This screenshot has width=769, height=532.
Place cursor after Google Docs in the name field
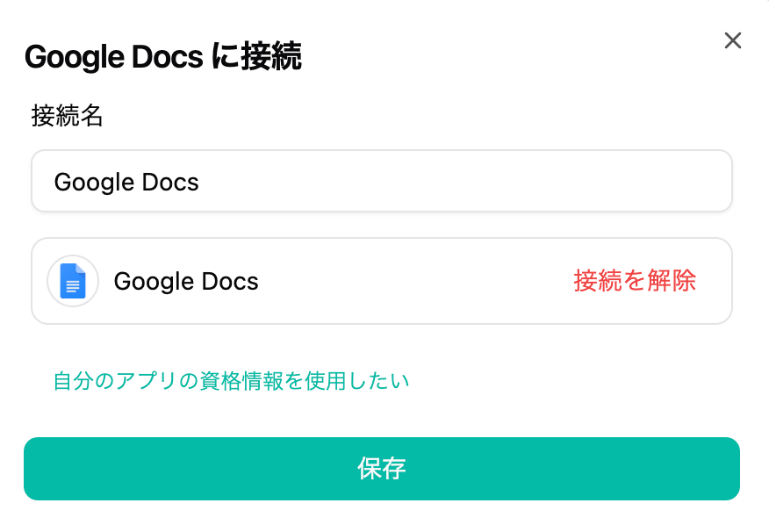pos(201,182)
